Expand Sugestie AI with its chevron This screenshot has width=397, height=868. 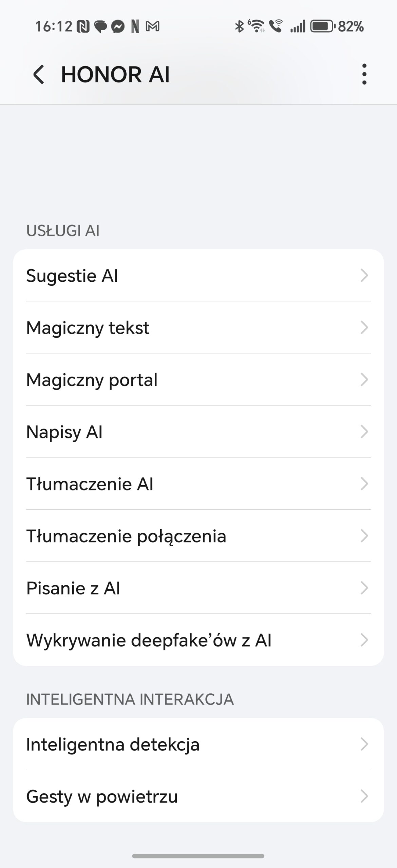(x=364, y=276)
